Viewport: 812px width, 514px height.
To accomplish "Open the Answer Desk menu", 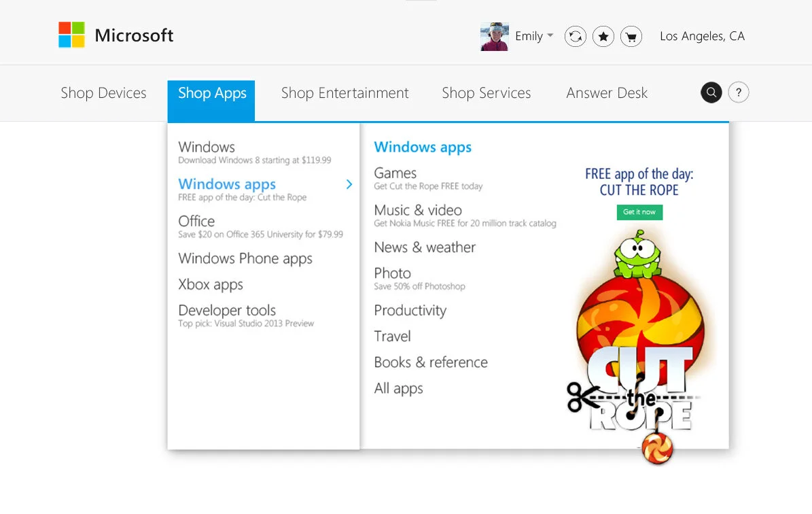I will pyautogui.click(x=607, y=92).
